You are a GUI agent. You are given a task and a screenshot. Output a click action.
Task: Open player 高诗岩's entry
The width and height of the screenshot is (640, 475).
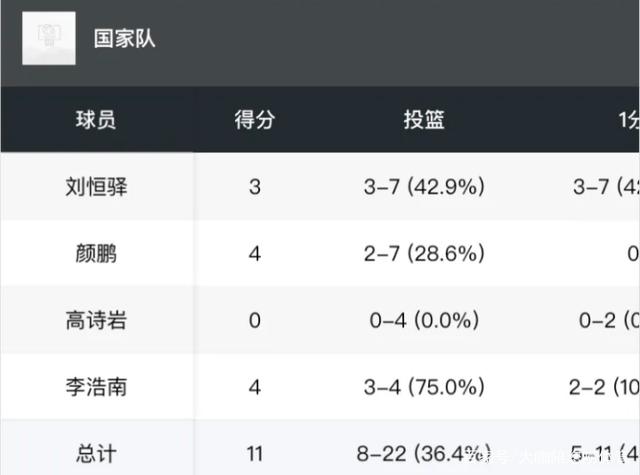pos(96,321)
